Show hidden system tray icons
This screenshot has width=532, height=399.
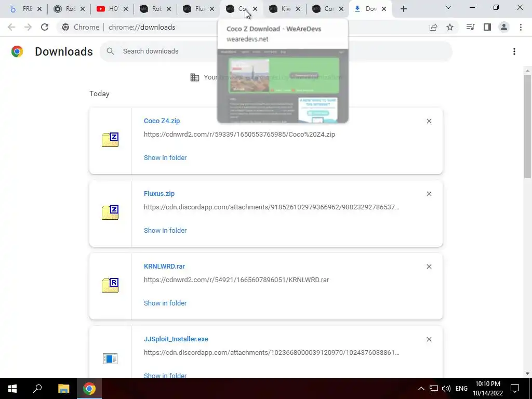click(421, 389)
